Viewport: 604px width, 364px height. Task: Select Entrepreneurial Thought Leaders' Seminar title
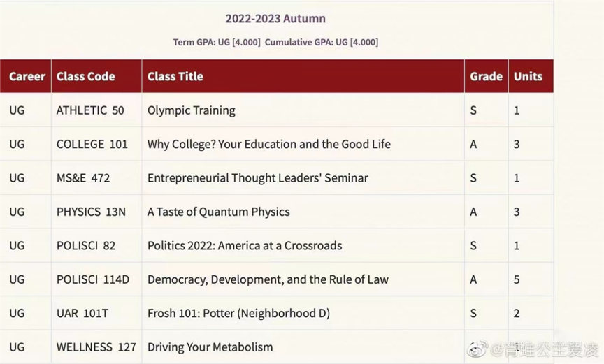click(258, 178)
